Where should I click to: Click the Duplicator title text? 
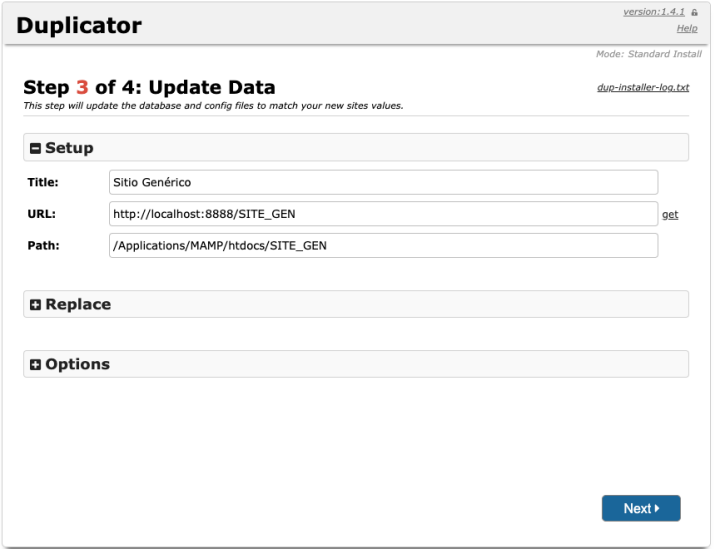tap(79, 25)
